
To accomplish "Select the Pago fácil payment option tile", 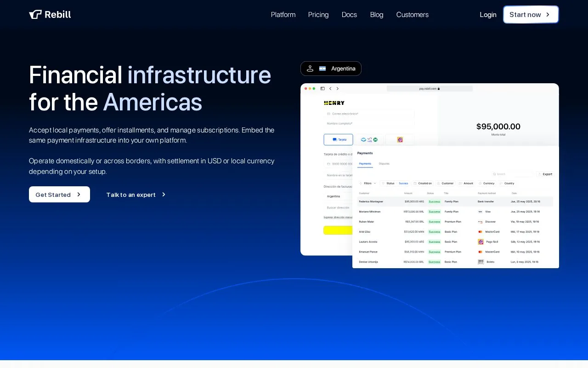I will click(400, 139).
